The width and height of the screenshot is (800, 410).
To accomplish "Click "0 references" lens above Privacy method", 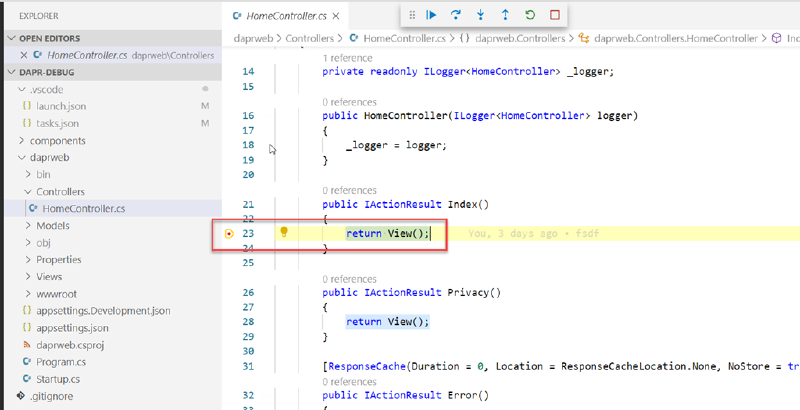I will point(349,279).
